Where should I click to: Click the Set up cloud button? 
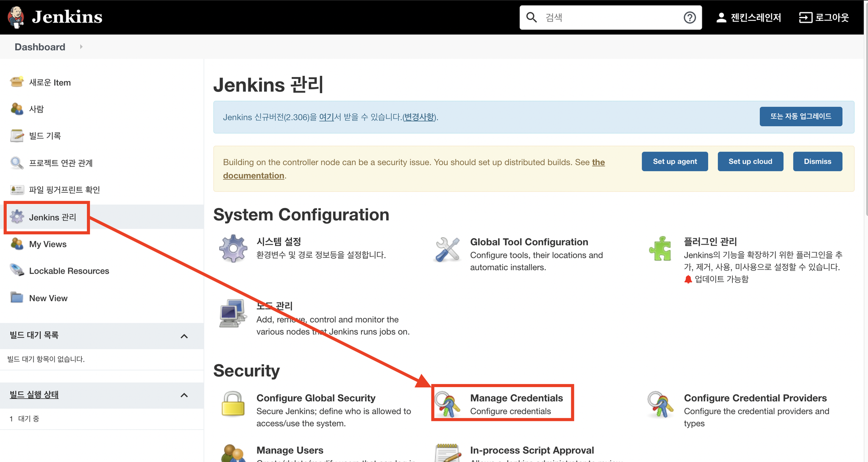point(750,161)
